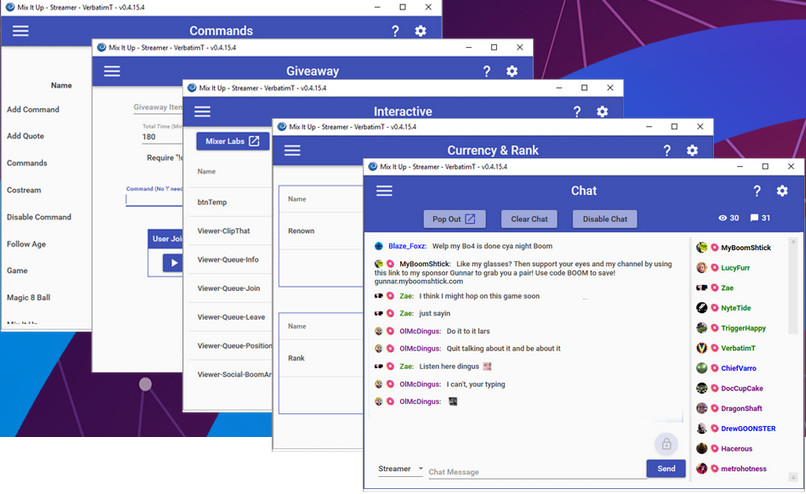Open settings gear in Chat window
The height and width of the screenshot is (494, 806).
[x=782, y=191]
